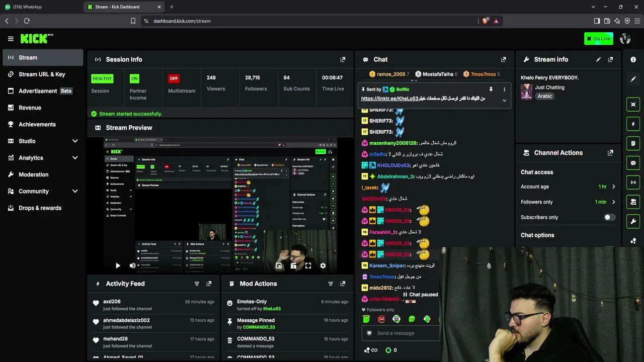
Task: Click KheLo53 name in Mod Actions
Action: (272, 309)
